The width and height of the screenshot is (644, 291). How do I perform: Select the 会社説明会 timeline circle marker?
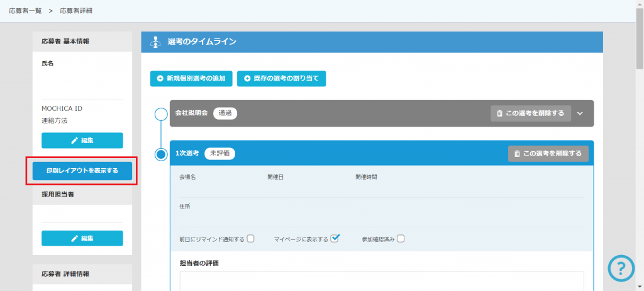point(161,114)
